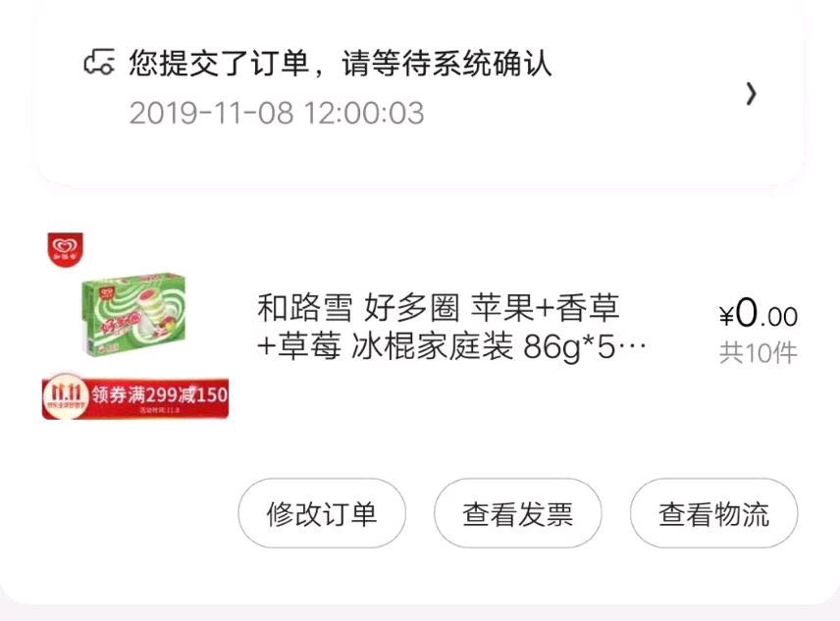Click the 查看发票 button
This screenshot has width=840, height=621.
517,513
